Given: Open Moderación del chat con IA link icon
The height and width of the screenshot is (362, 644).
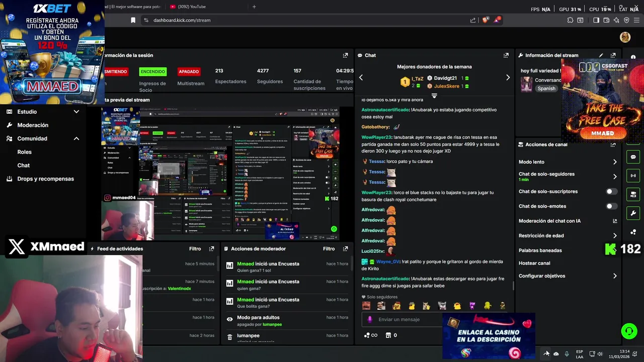Looking at the screenshot, I should pos(615,221).
